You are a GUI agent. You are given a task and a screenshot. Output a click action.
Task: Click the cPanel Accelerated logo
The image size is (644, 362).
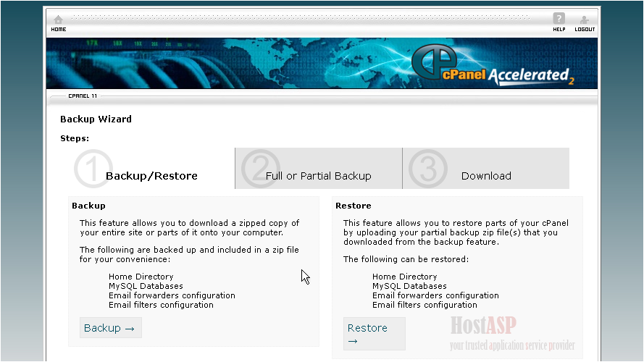click(x=491, y=67)
